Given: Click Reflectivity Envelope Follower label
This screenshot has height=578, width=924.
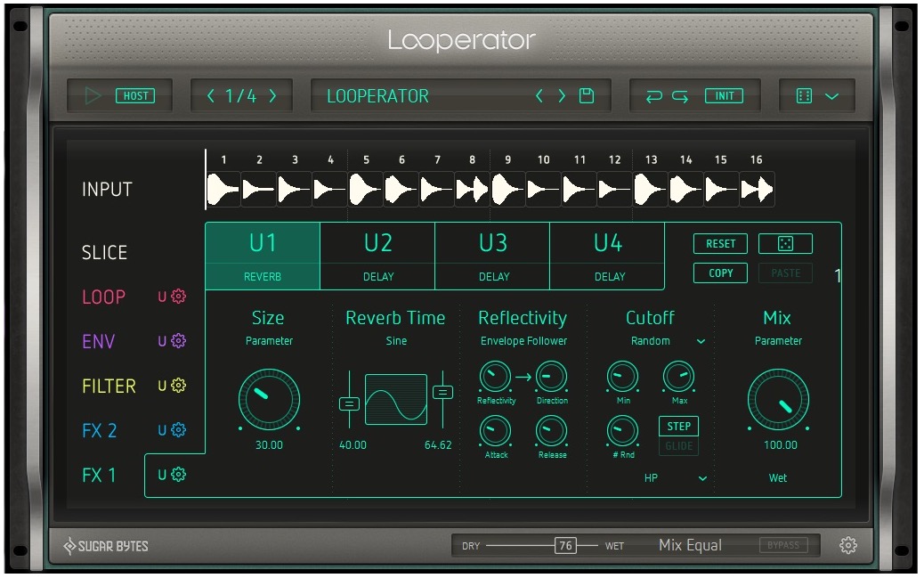Looking at the screenshot, I should point(523,341).
